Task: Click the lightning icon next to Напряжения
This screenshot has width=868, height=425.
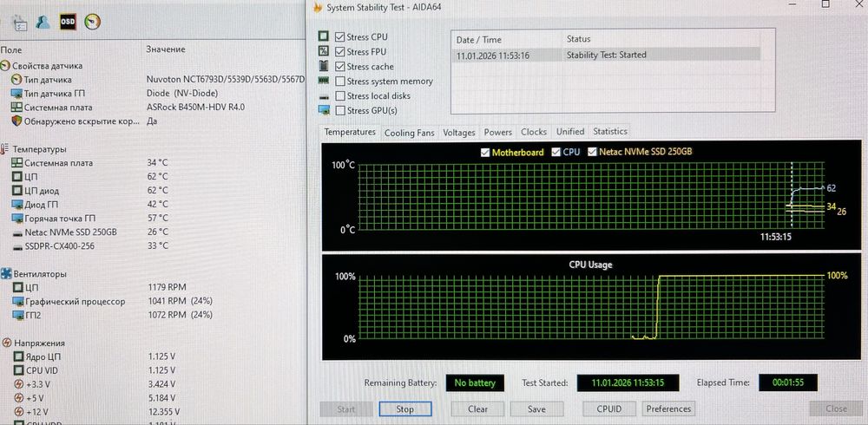Action: click(7, 343)
